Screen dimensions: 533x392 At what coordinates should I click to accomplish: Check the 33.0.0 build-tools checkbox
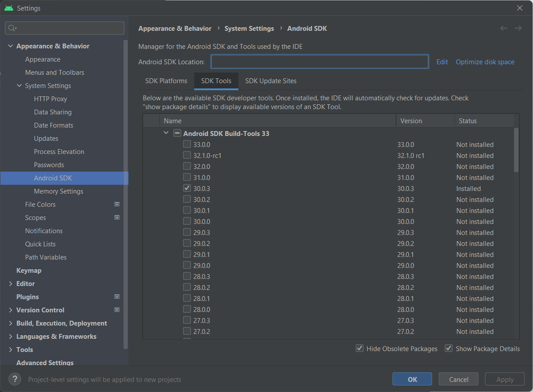[x=187, y=144]
